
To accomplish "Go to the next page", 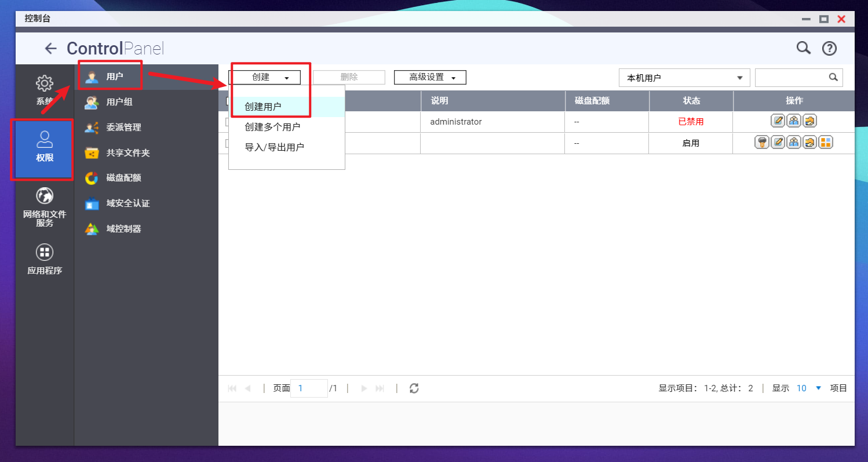I will [x=364, y=388].
